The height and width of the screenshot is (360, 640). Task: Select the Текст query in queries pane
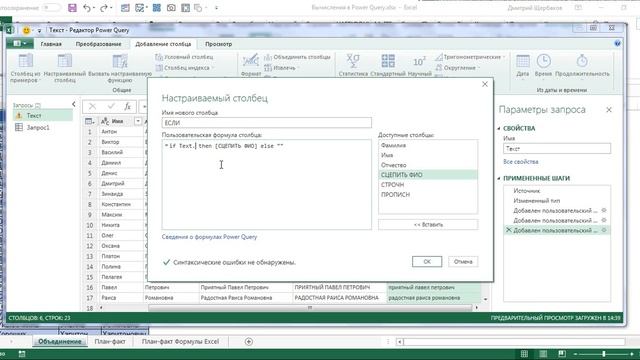tap(42, 116)
